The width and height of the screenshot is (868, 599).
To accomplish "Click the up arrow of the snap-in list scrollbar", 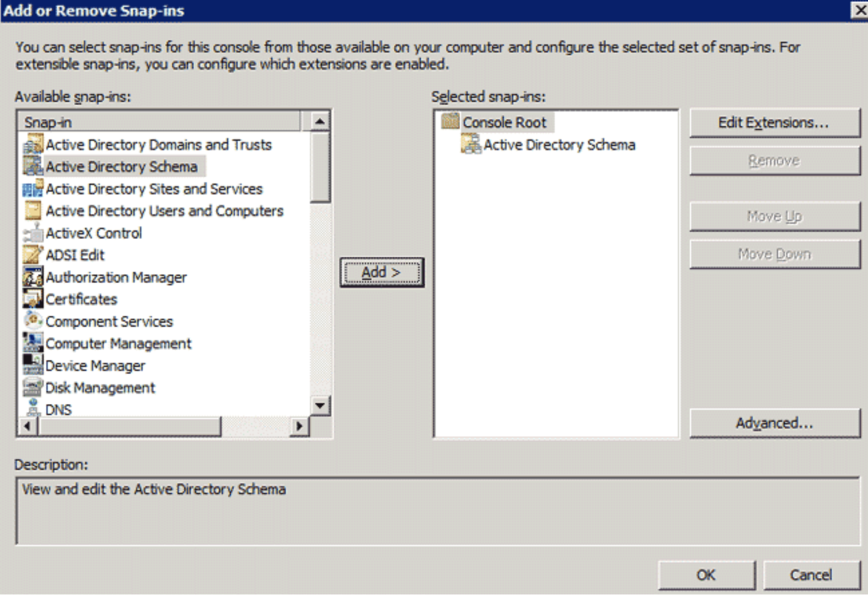I will pyautogui.click(x=319, y=122).
